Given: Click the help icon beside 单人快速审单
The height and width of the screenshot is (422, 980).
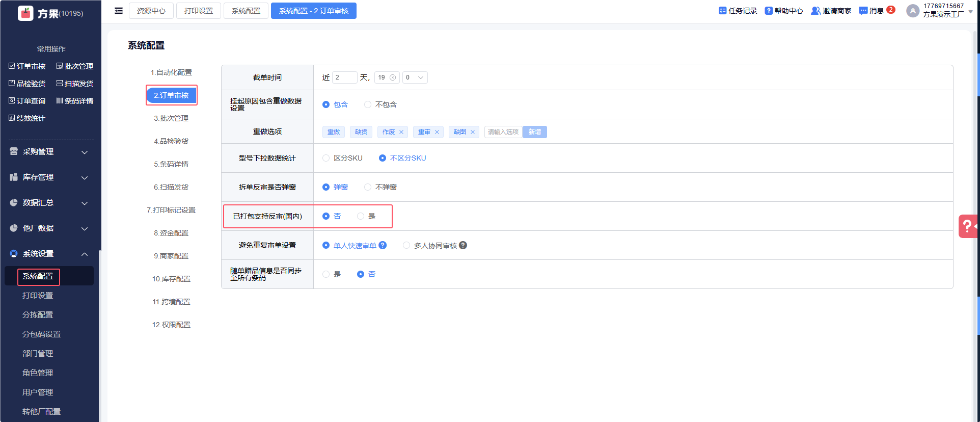Looking at the screenshot, I should [x=383, y=245].
